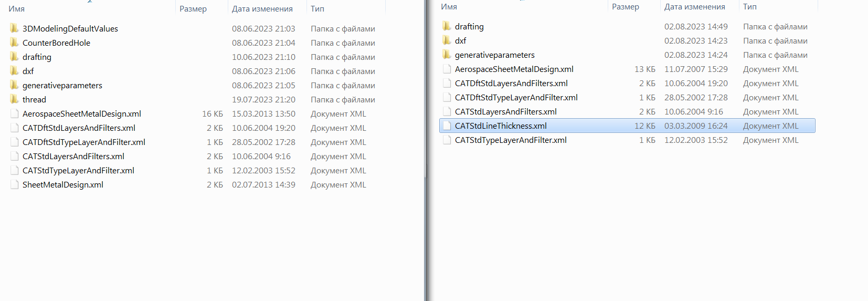The width and height of the screenshot is (868, 301).
Task: Select the generativeparameters folder icon in right pane
Action: click(x=447, y=55)
